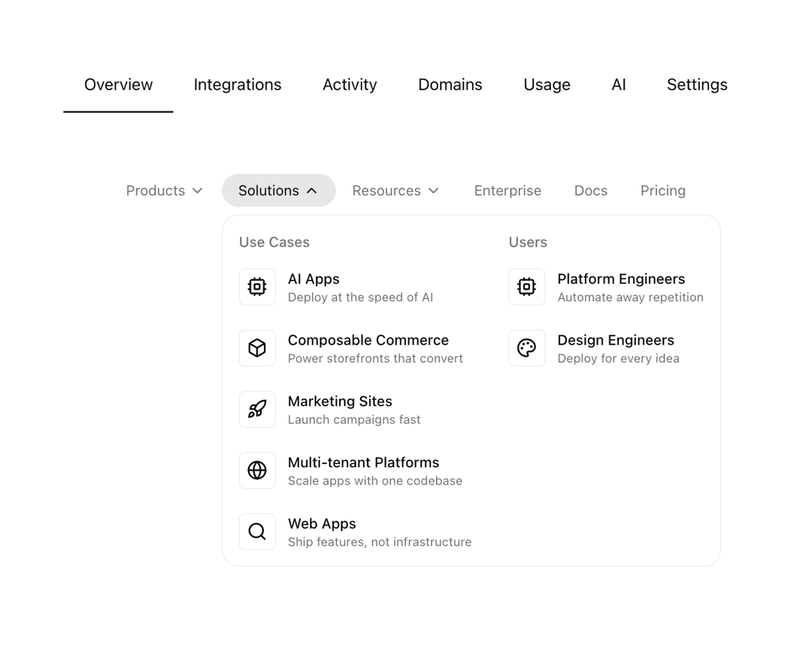The height and width of the screenshot is (656, 812).
Task: Click the Users section heading
Action: [x=528, y=242]
